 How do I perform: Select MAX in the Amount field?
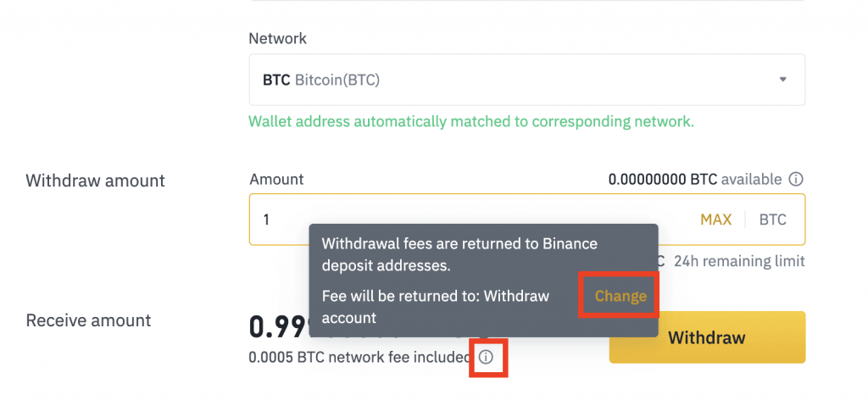coord(715,220)
